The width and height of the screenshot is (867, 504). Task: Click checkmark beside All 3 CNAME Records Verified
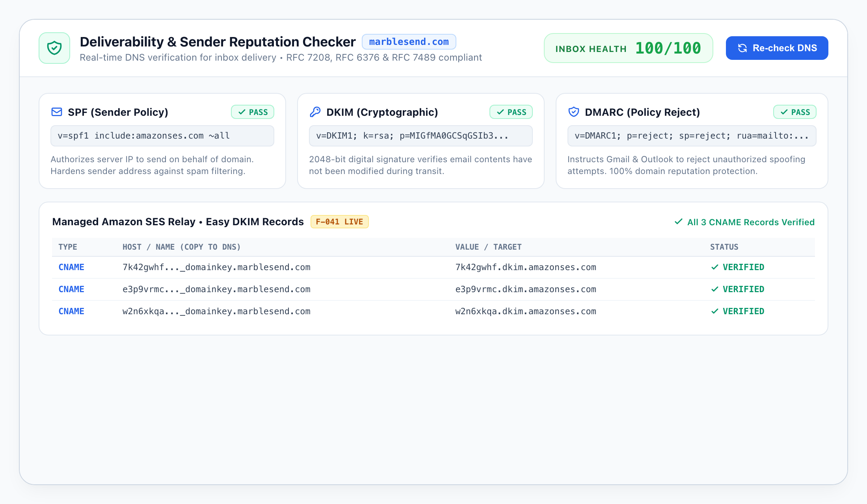pyautogui.click(x=679, y=222)
